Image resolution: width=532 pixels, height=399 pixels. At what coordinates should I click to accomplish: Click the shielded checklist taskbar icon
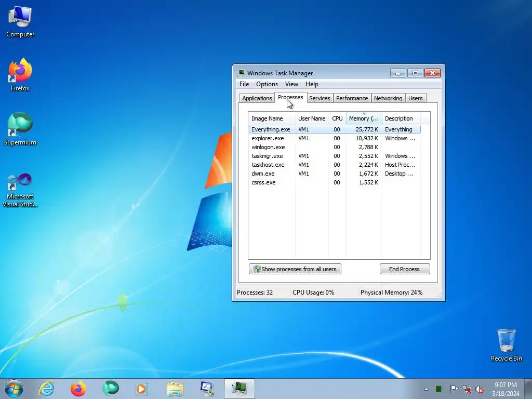tap(207, 389)
